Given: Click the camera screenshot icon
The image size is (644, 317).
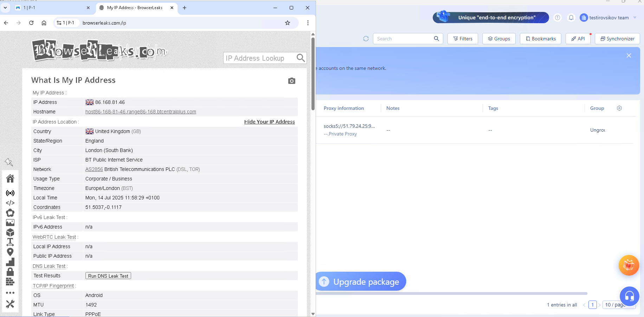Looking at the screenshot, I should click(x=291, y=81).
